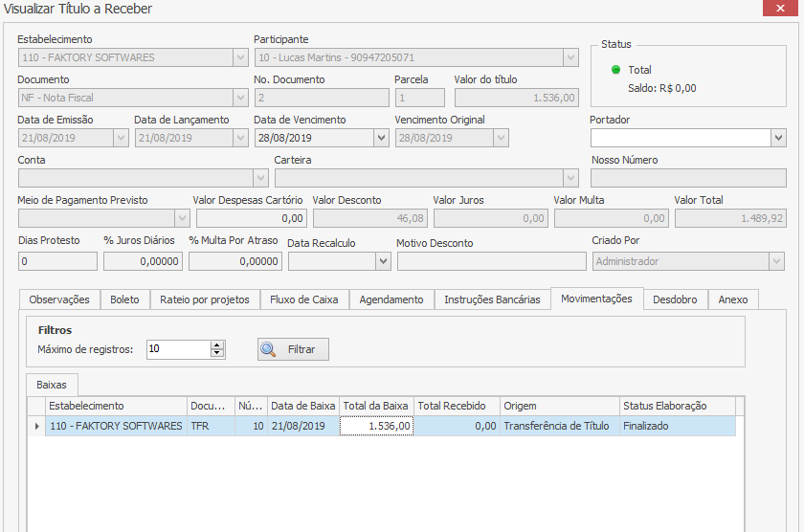Open the Agendamento tab
Screen dimensions: 804x532
[x=391, y=299]
